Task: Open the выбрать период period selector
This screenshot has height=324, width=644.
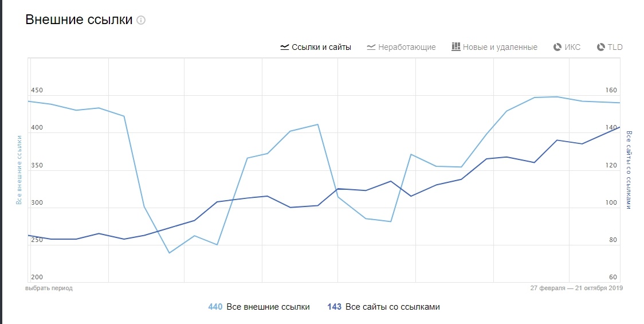Action: (49, 288)
